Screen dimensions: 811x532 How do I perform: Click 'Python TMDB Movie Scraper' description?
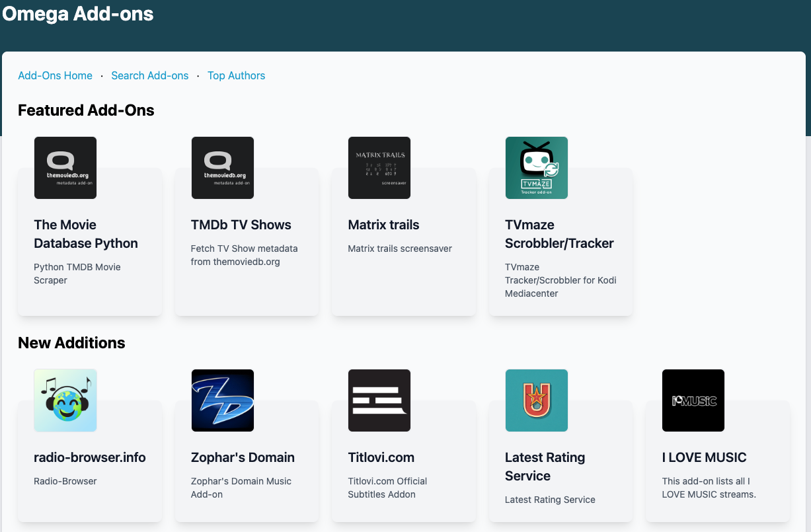point(77,274)
